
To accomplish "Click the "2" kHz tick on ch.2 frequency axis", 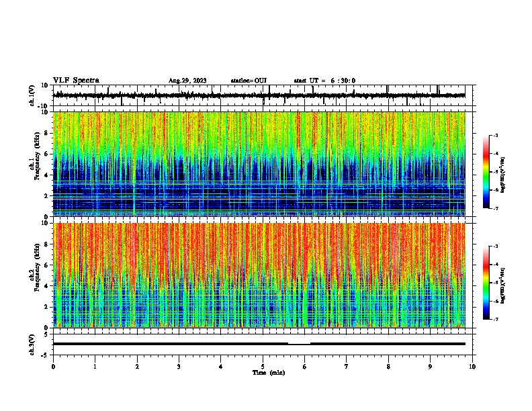I will coord(46,307).
